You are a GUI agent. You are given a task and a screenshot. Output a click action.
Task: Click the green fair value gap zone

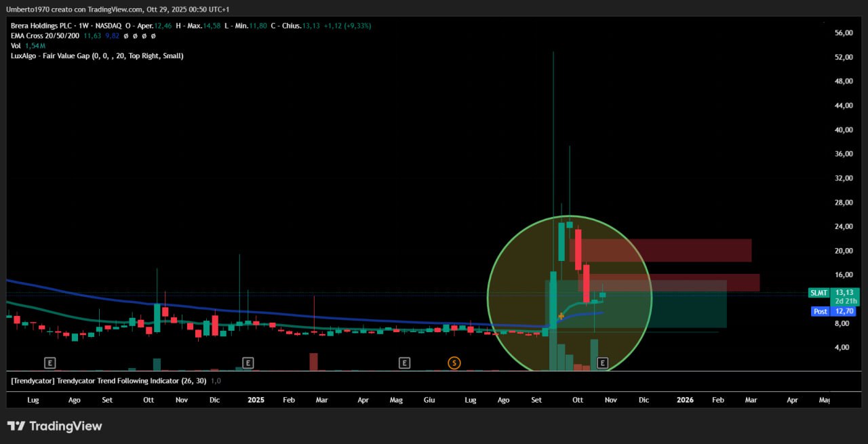pyautogui.click(x=636, y=304)
